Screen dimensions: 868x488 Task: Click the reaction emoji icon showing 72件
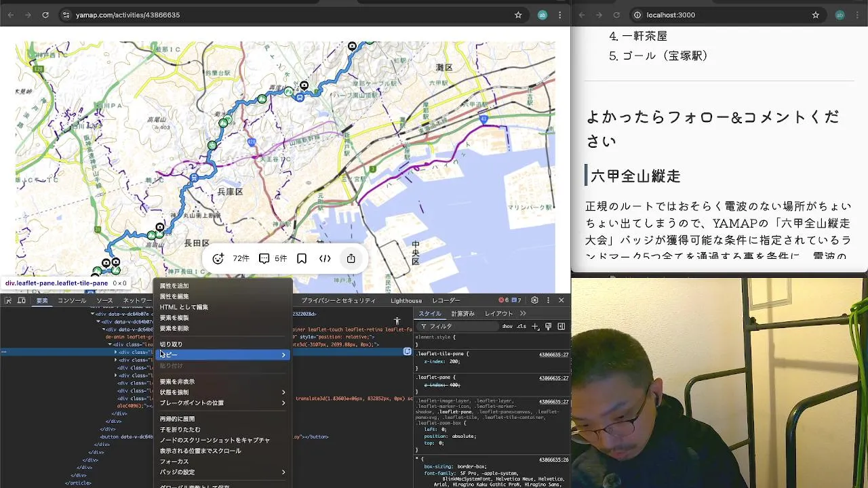[218, 258]
